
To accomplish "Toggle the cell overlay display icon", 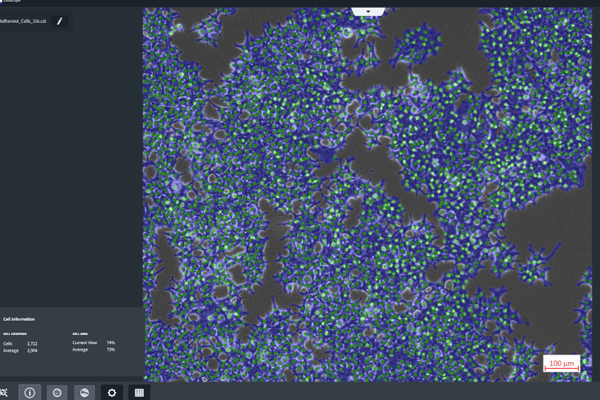I will [84, 392].
